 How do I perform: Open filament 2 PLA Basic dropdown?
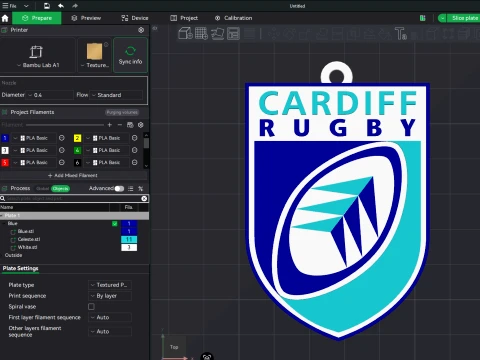pyautogui.click(x=107, y=138)
